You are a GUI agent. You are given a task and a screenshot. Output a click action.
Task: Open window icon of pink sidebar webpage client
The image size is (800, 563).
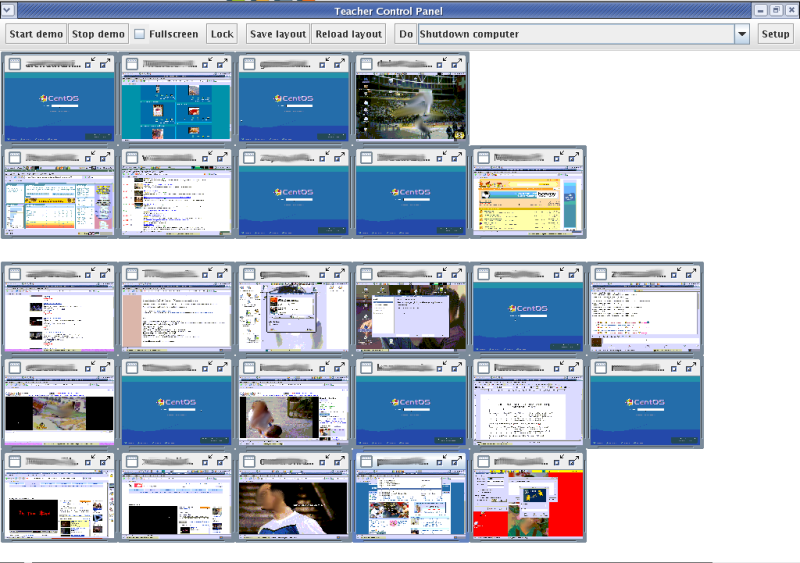click(x=132, y=274)
